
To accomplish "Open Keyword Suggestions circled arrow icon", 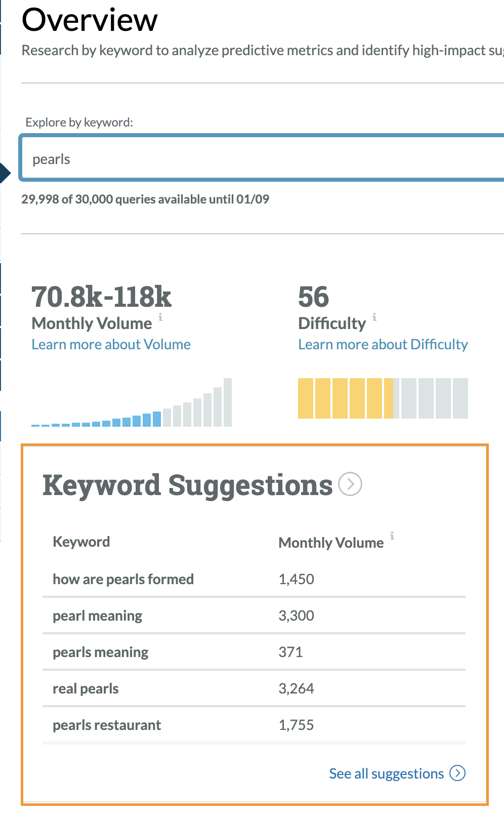I will coord(350,484).
